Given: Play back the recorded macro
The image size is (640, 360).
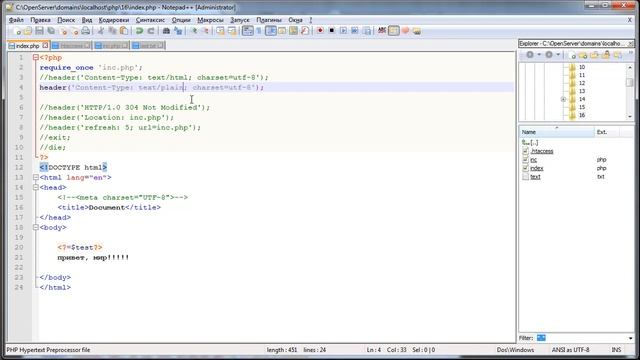Looking at the screenshot, I should (x=343, y=31).
